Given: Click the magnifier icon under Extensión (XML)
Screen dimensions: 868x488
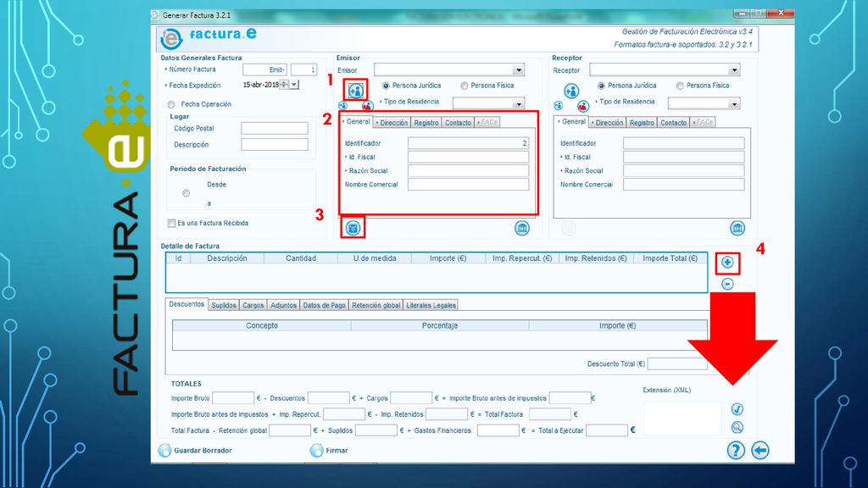Looking at the screenshot, I should tap(737, 427).
